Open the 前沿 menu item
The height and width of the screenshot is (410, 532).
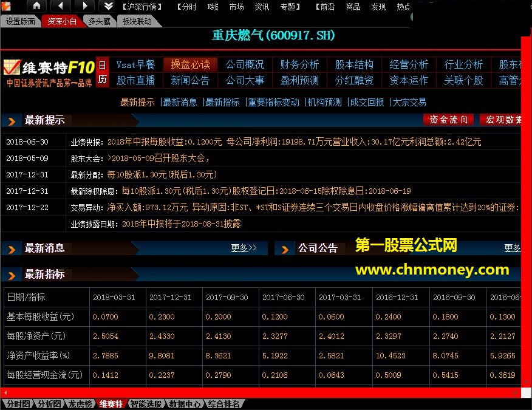point(327,7)
